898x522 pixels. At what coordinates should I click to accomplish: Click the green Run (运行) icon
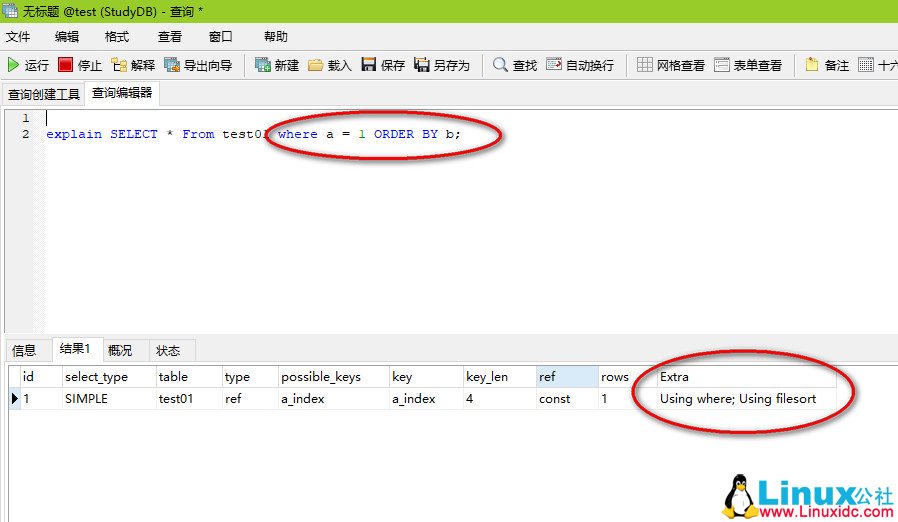[x=13, y=65]
